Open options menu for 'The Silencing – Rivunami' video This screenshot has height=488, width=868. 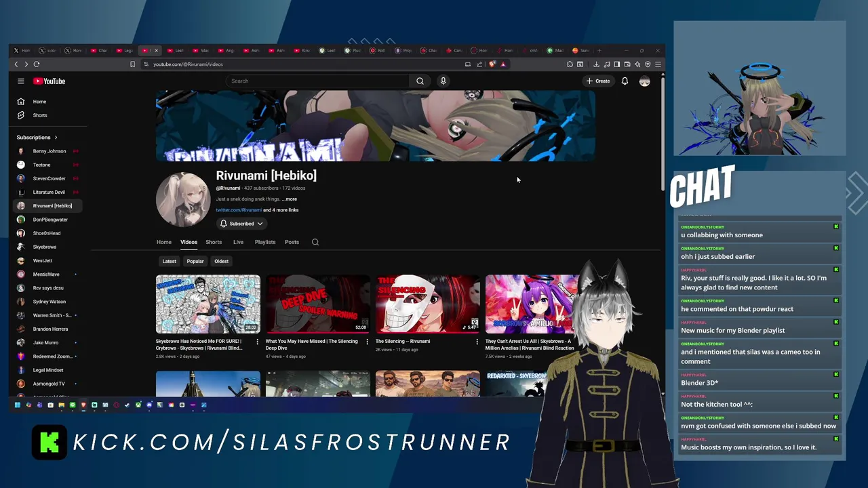point(477,342)
